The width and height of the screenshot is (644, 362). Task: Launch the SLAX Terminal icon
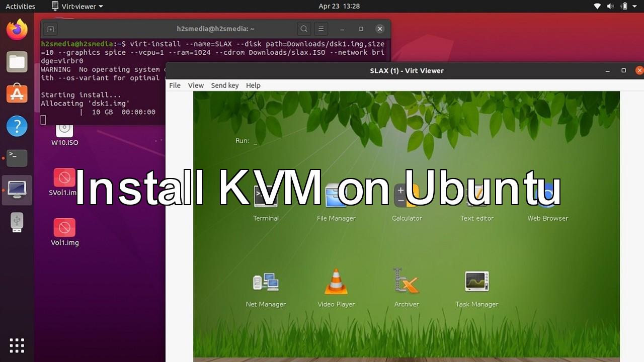266,197
